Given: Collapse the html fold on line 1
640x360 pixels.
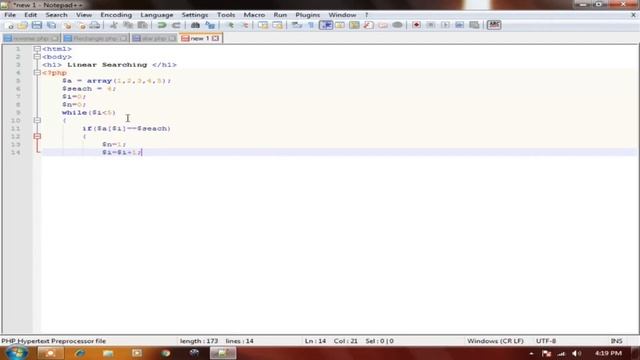Looking at the screenshot, I should [37, 49].
